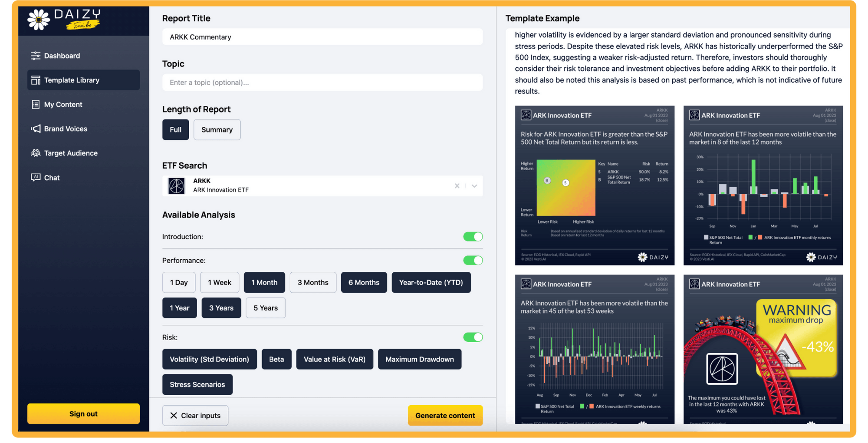Click the Topic input field
Screen dimensions: 868x443
pos(322,83)
